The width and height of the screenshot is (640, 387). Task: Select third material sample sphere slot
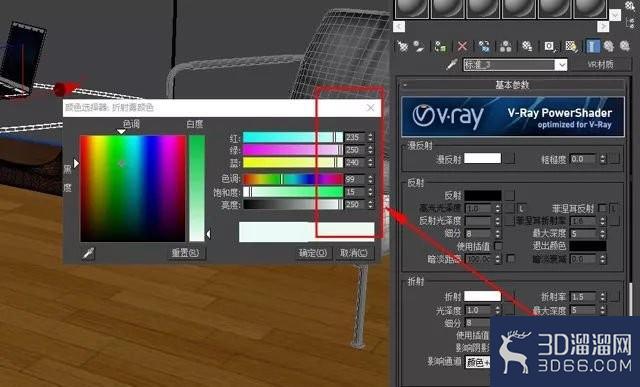pyautogui.click(x=483, y=9)
